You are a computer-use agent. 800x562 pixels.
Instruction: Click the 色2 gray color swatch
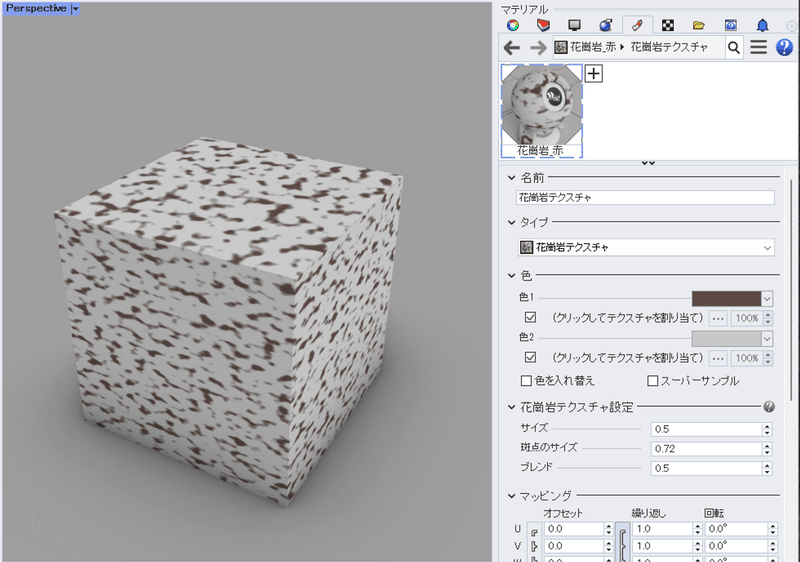726,339
